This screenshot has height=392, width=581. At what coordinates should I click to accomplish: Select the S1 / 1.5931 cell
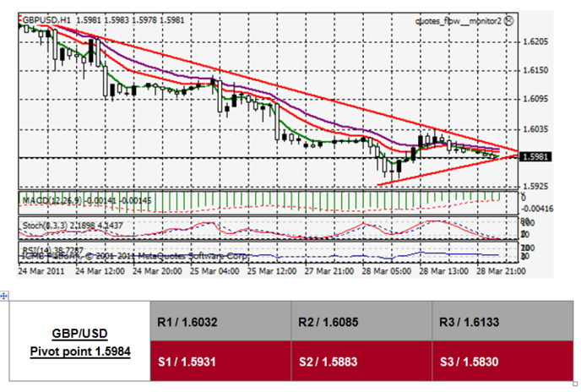221,361
